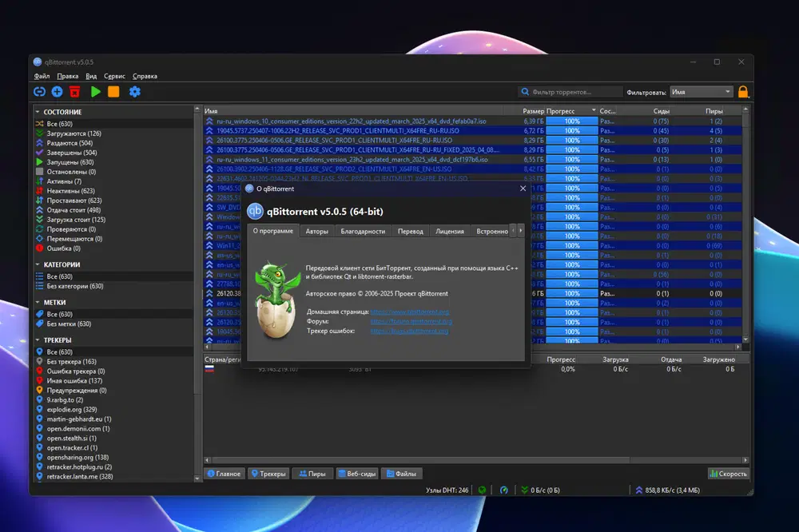The width and height of the screenshot is (799, 532).
Task: Select Загружаются (126) state filter
Action: 74,133
